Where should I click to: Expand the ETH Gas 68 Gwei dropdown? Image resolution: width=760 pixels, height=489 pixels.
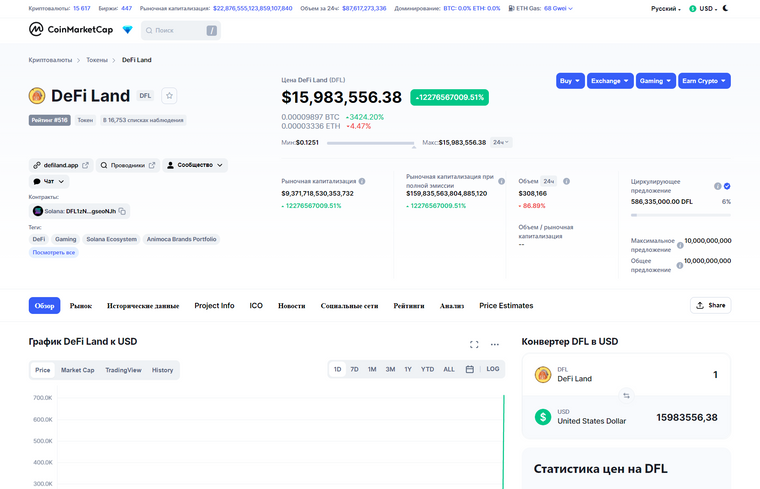click(x=558, y=8)
